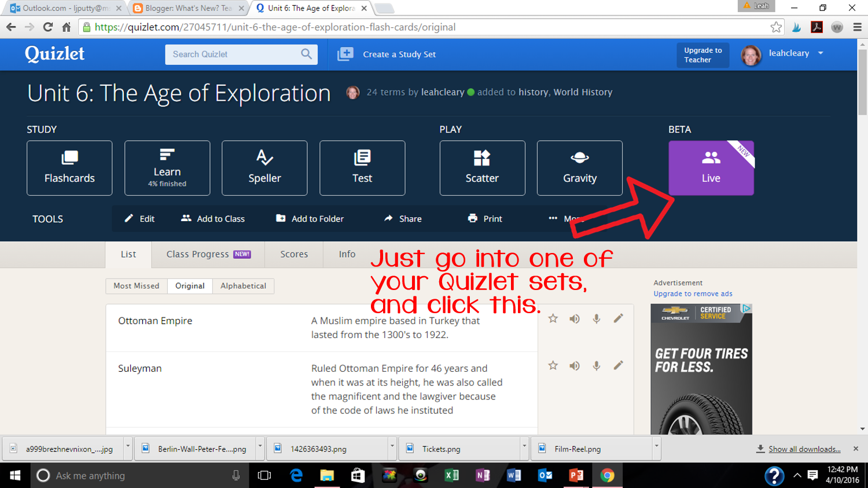Open Adobe Acrobat extension icon
The width and height of the screenshot is (868, 488).
(x=817, y=27)
